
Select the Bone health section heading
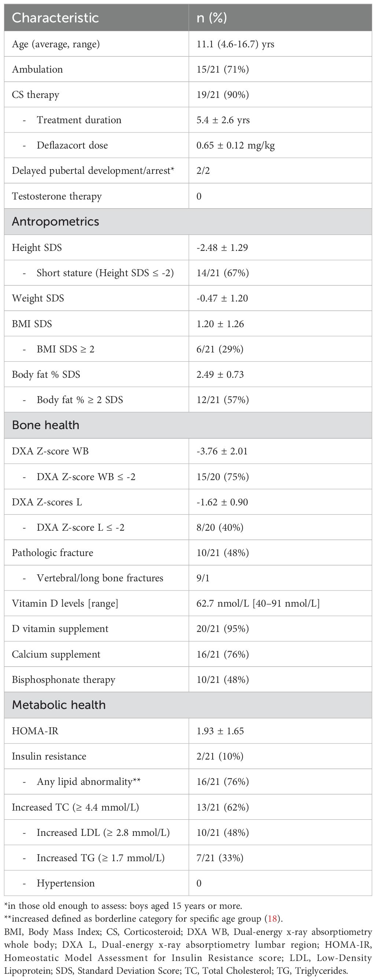point(45,425)
